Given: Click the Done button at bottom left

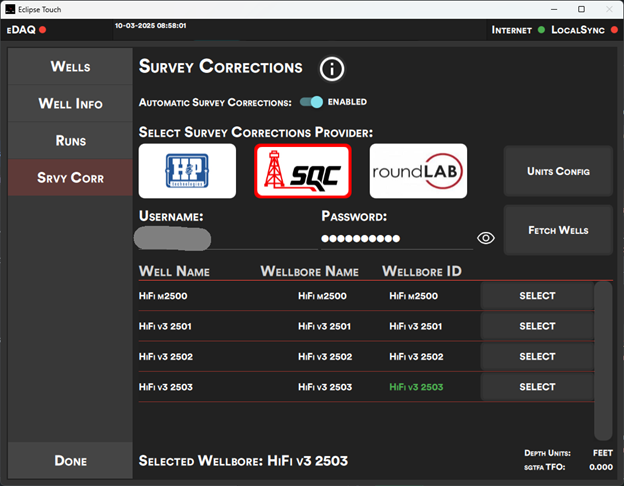Looking at the screenshot, I should click(70, 460).
